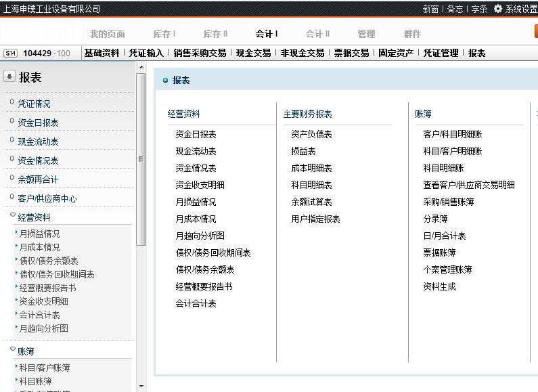Switch to the 管理 tab
This screenshot has width=538, height=392.
point(366,34)
